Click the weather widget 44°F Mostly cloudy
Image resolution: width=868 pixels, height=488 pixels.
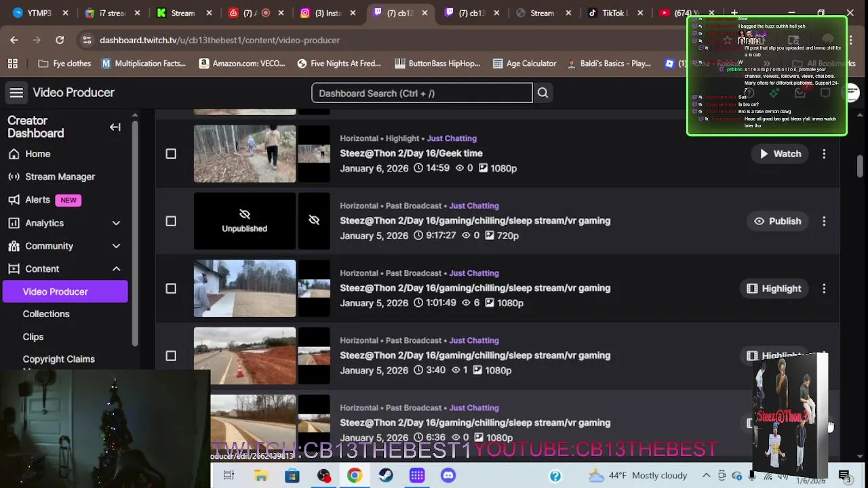637,476
